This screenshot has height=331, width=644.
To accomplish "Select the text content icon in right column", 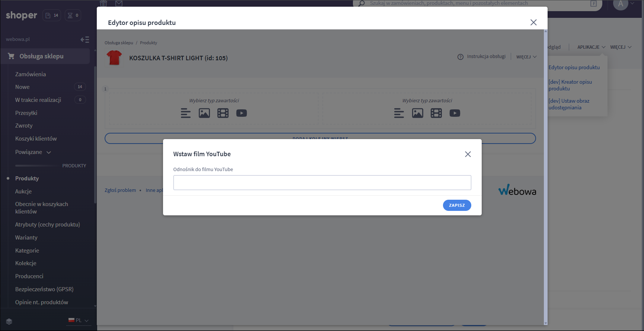I will [399, 113].
